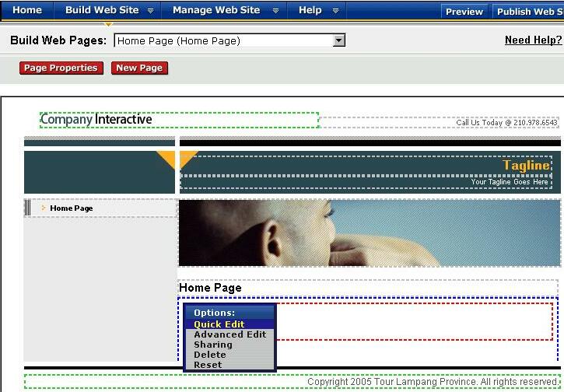Open the Help menu
This screenshot has width=564, height=392.
[x=310, y=10]
